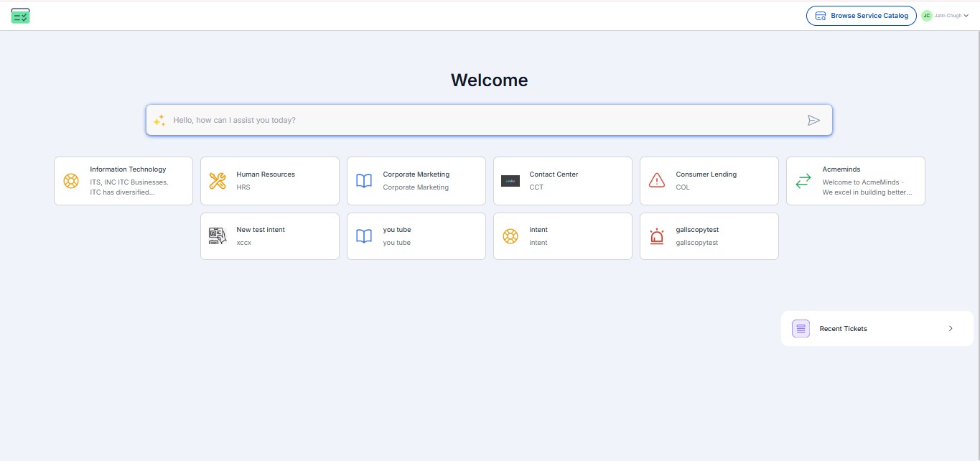The width and height of the screenshot is (980, 461).
Task: Click the green app logo in header
Action: coord(21,15)
